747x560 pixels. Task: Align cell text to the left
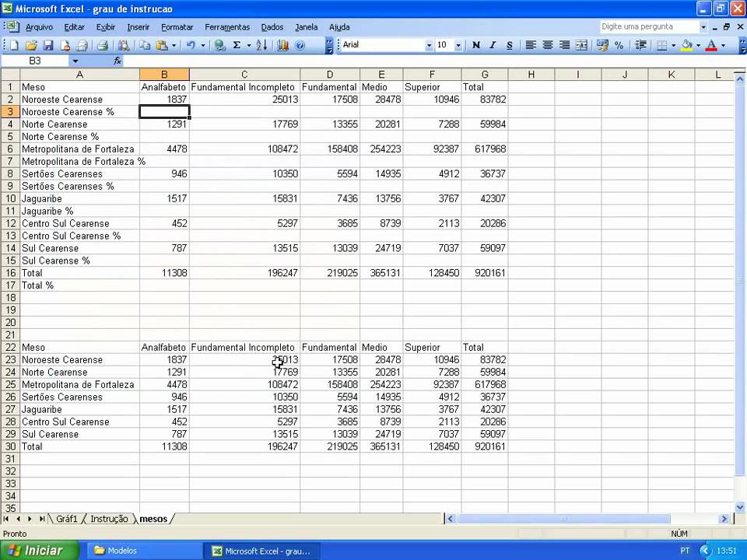click(530, 45)
